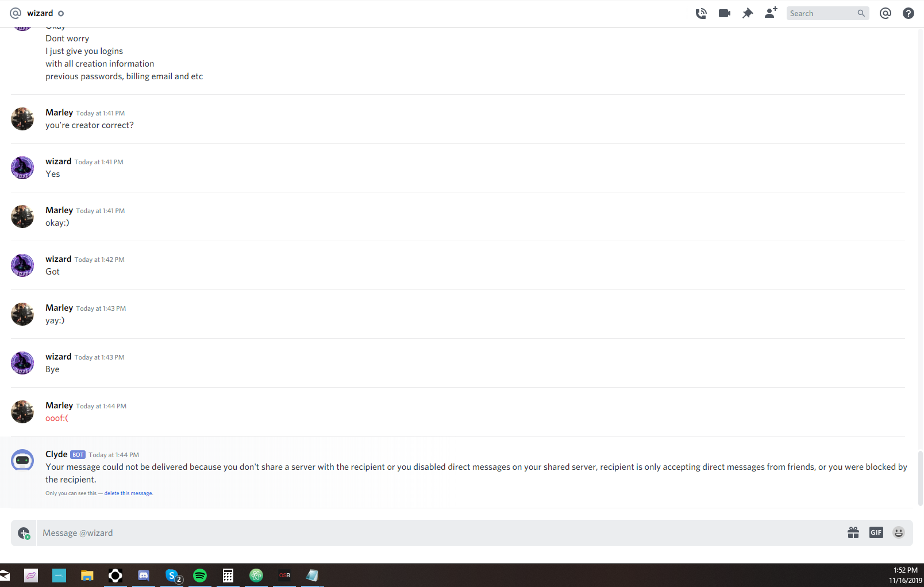Open Calculator from the taskbar

pos(228,575)
